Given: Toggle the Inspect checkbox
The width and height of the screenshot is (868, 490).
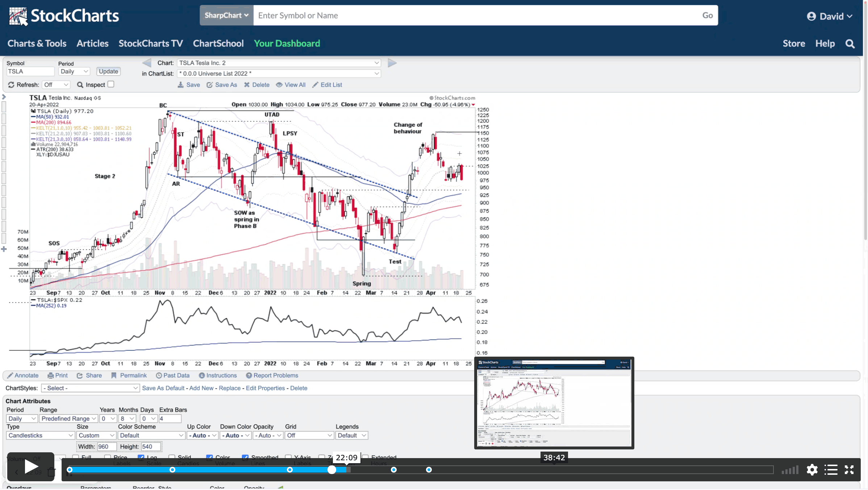Looking at the screenshot, I should point(111,84).
